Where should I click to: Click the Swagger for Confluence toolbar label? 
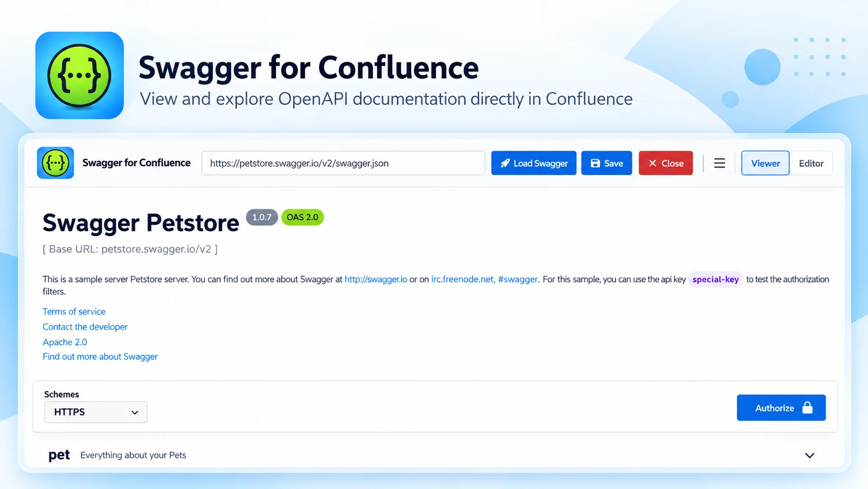tap(137, 163)
